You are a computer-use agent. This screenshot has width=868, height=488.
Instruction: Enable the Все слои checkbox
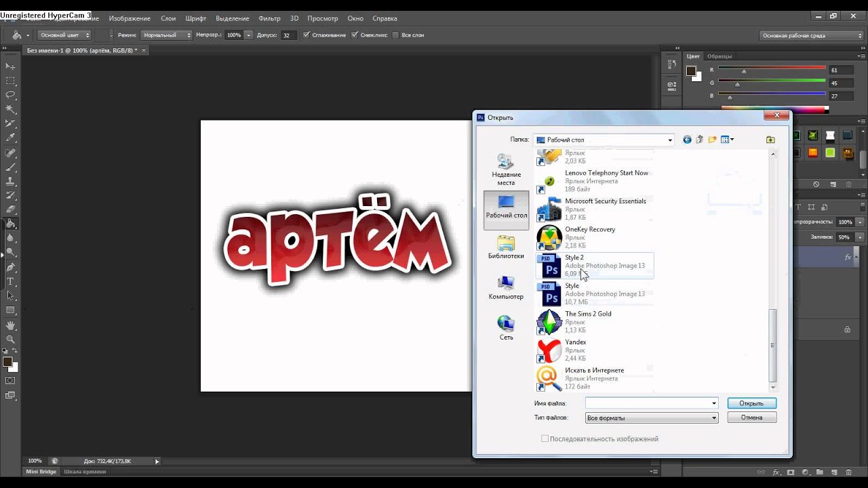[396, 35]
